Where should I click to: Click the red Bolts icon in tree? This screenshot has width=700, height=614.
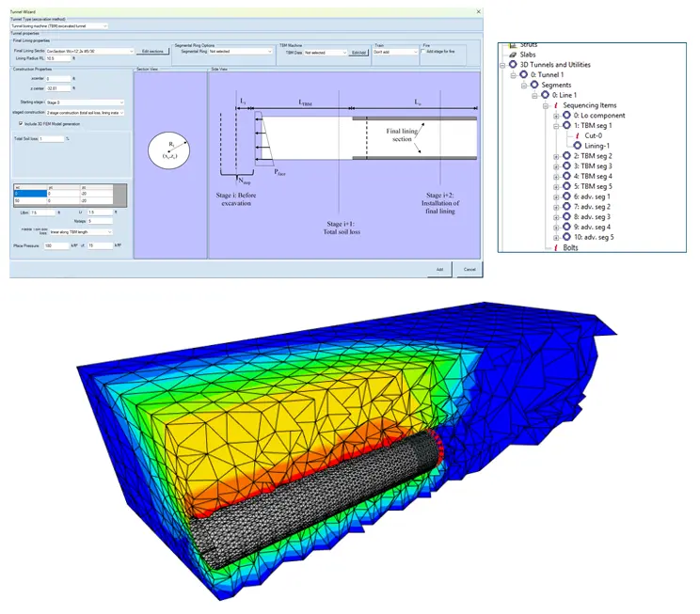click(556, 247)
